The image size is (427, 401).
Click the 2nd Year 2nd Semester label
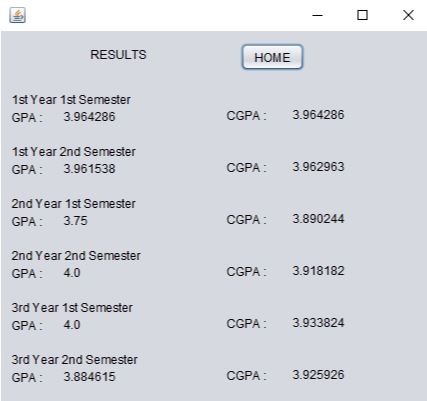[x=76, y=256]
